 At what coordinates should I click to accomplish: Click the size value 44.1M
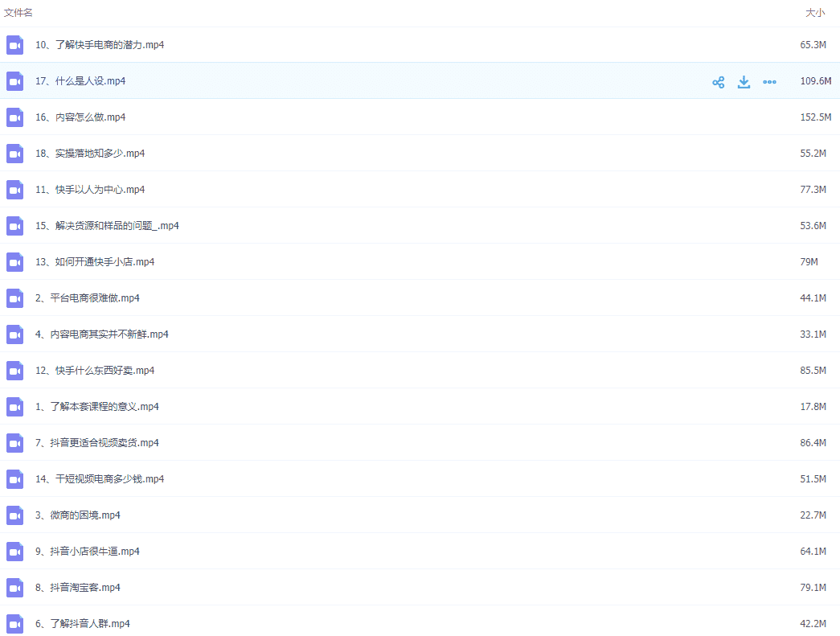click(813, 298)
